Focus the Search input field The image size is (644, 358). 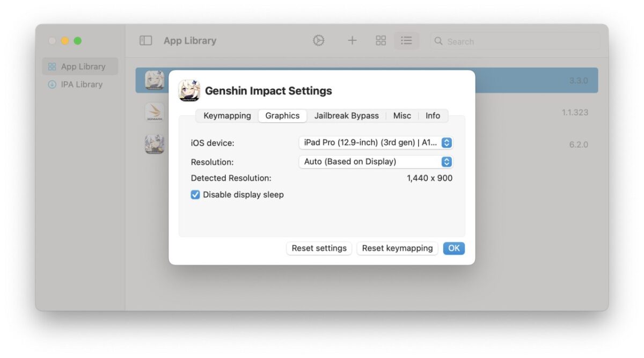tap(515, 41)
